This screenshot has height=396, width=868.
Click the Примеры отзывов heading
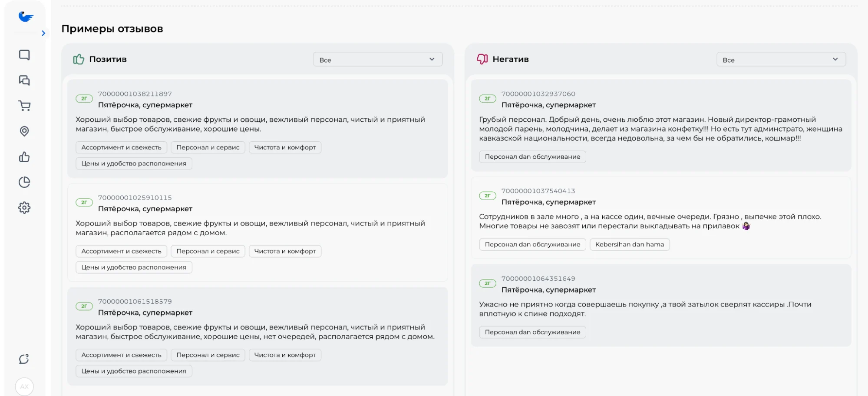112,29
